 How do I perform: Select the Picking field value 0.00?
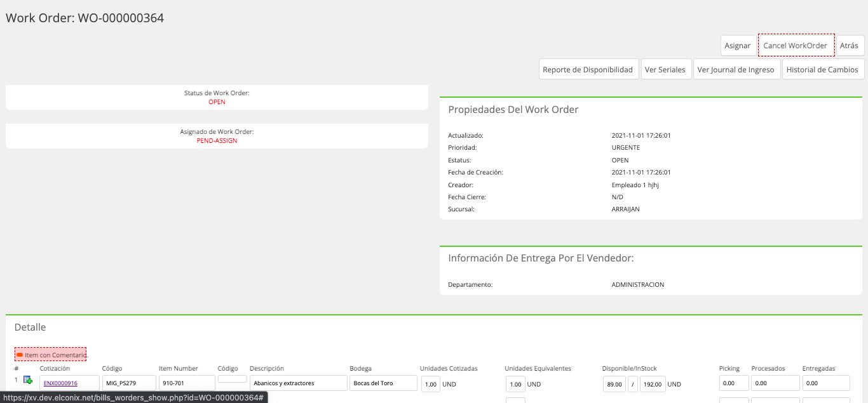734,383
